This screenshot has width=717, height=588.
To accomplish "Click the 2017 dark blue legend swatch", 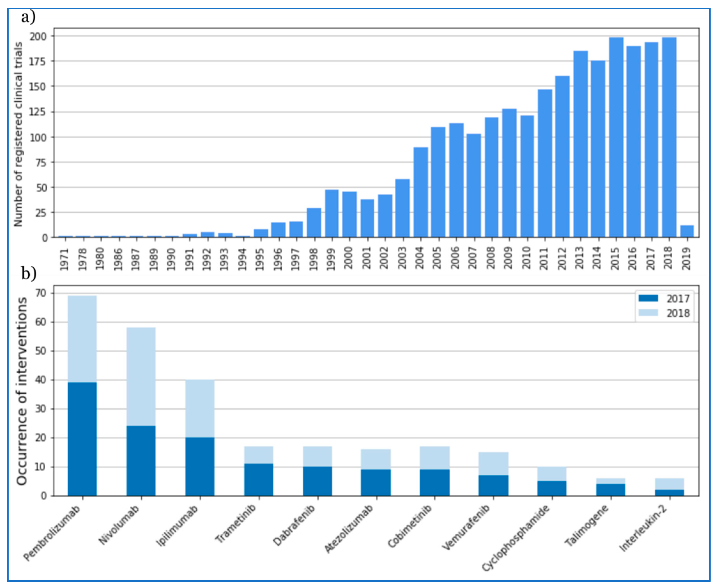I will click(x=648, y=298).
